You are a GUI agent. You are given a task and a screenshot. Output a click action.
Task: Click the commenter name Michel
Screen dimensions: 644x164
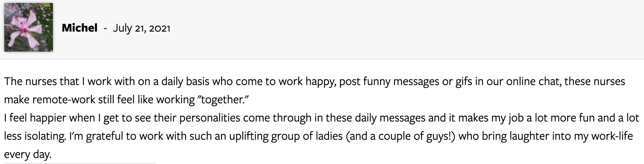80,28
